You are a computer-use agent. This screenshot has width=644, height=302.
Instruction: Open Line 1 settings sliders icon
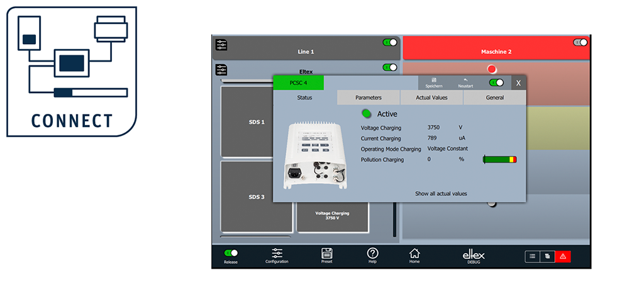tap(221, 45)
